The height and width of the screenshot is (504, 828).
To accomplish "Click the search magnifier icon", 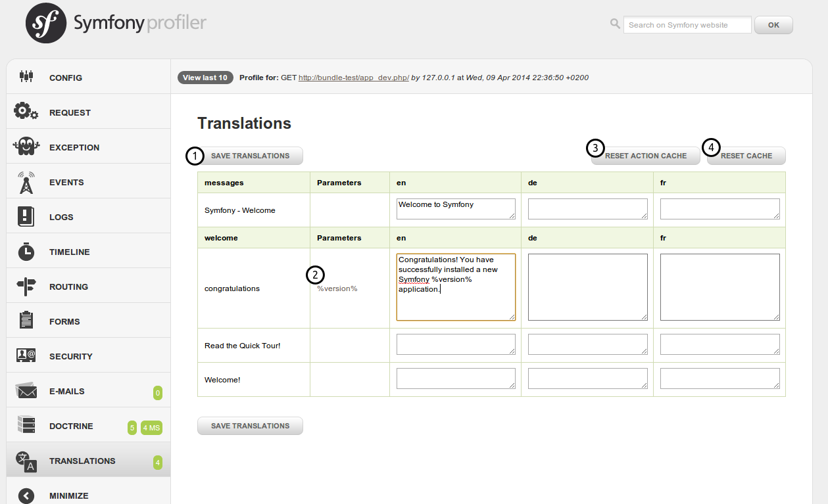I will (615, 24).
